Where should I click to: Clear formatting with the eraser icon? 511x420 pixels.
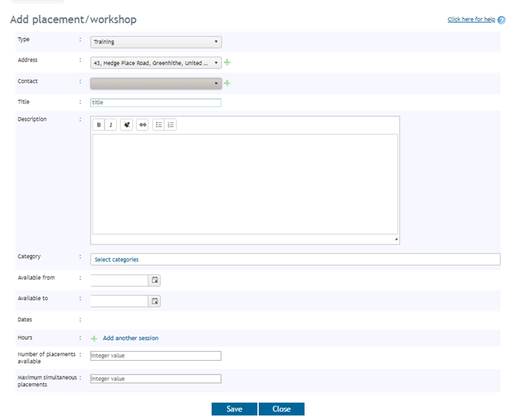(x=127, y=124)
